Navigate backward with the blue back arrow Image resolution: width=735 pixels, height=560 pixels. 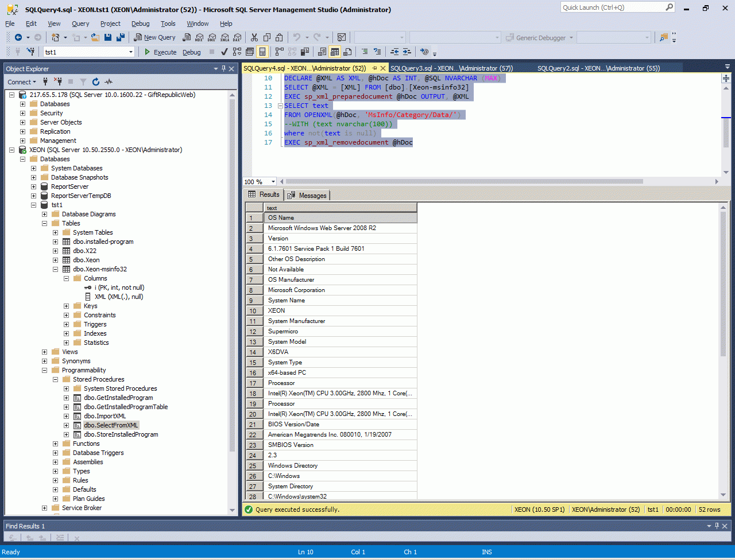18,37
